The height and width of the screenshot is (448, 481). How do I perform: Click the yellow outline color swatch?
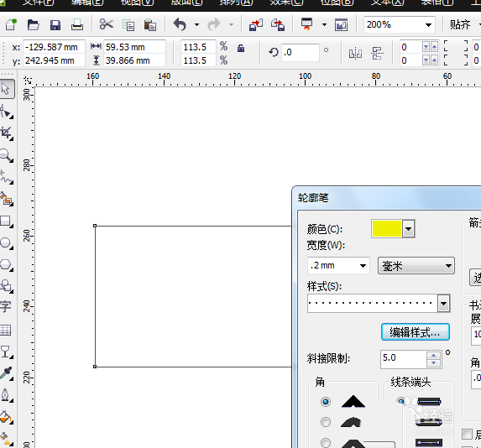(386, 229)
